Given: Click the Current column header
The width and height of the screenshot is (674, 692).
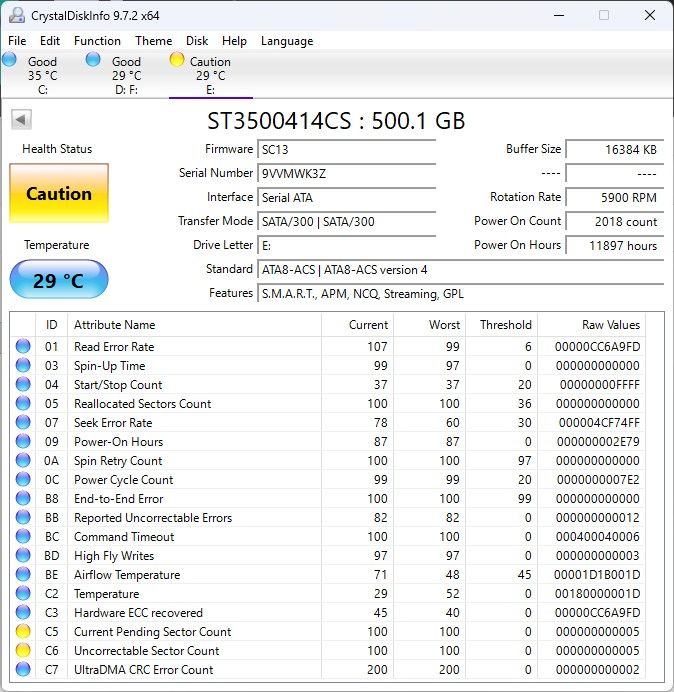Looking at the screenshot, I should tap(358, 325).
